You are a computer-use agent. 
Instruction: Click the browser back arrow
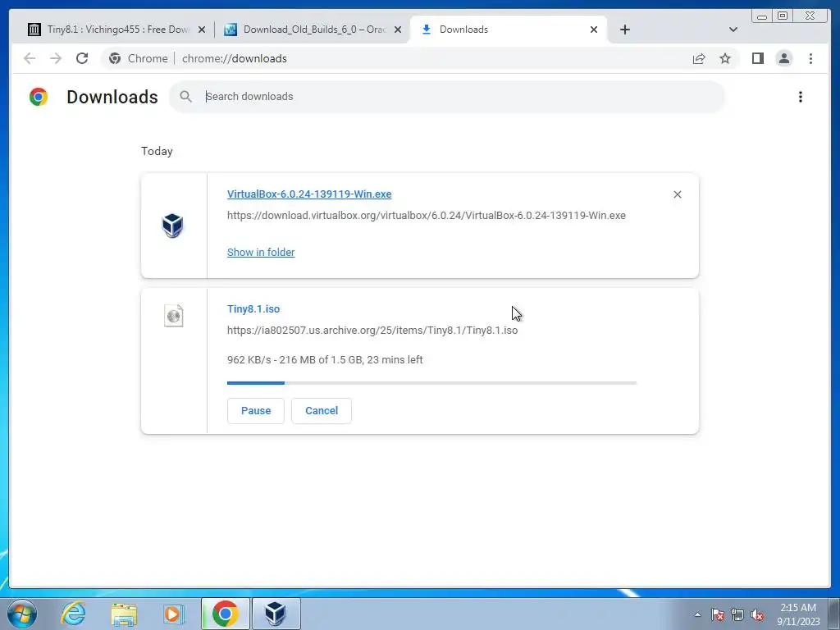[30, 58]
